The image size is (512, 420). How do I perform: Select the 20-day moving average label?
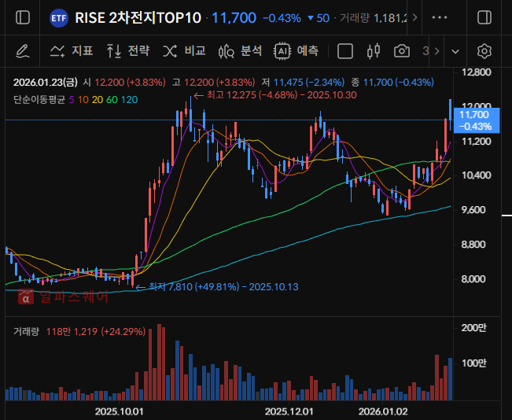pyautogui.click(x=98, y=100)
